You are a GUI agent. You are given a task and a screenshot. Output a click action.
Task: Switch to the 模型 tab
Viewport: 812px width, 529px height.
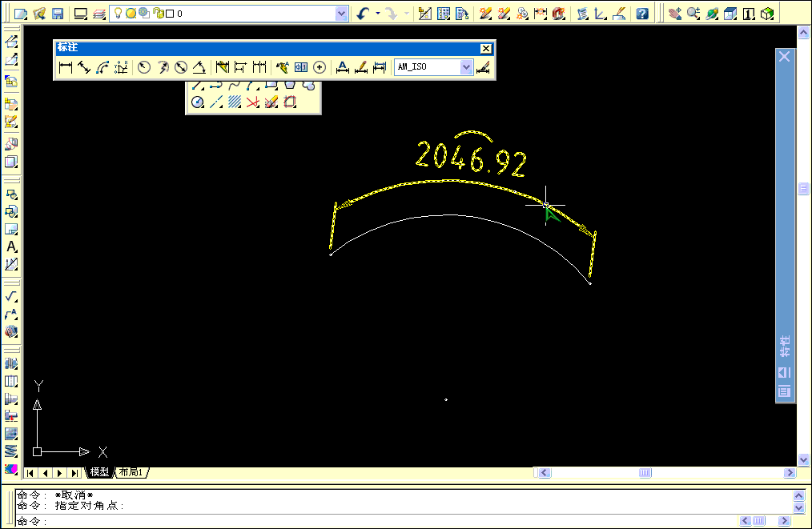99,472
